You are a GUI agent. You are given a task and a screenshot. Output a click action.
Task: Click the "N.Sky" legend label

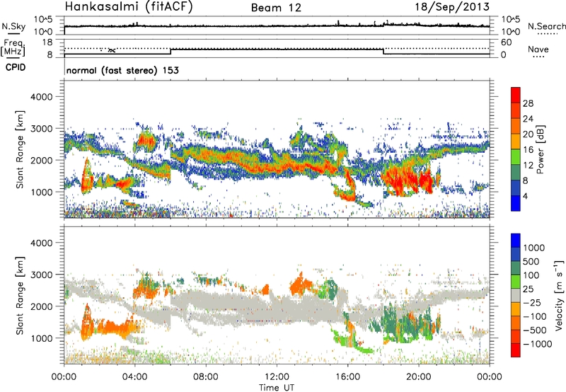click(13, 26)
